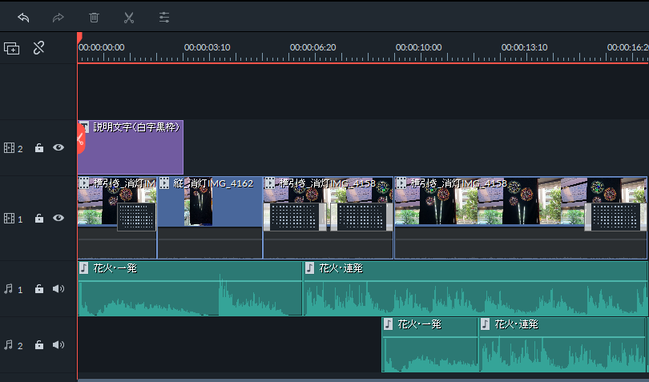Image resolution: width=649 pixels, height=382 pixels.
Task: Delete selected clip with trash icon
Action: point(94,18)
